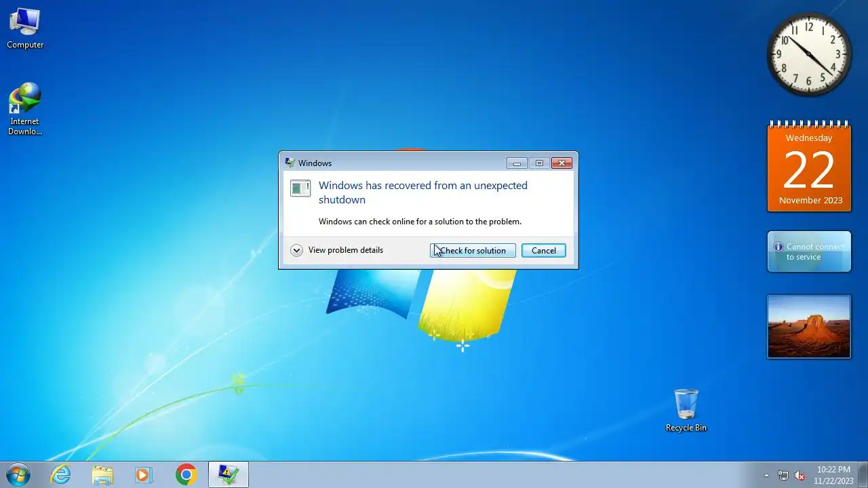Image resolution: width=868 pixels, height=488 pixels.
Task: Expand View problem details
Action: point(337,250)
